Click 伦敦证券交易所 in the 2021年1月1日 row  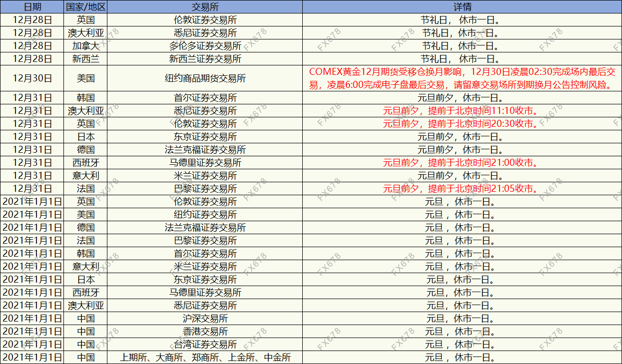coord(205,202)
